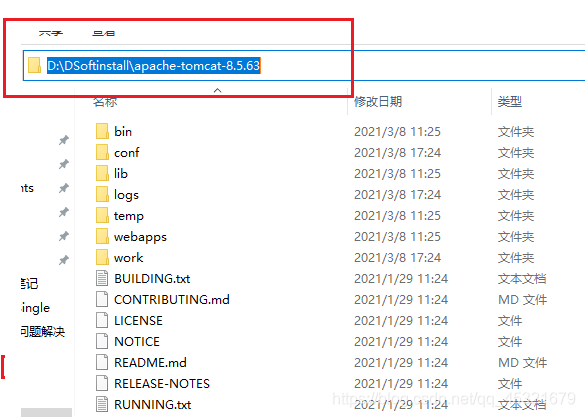Select the bin folder name
This screenshot has width=585, height=417.
pos(123,132)
